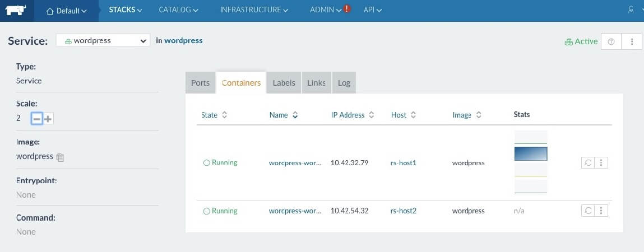This screenshot has width=644, height=252.
Task: Open the INFRASTRUCTURE menu
Action: tap(254, 10)
